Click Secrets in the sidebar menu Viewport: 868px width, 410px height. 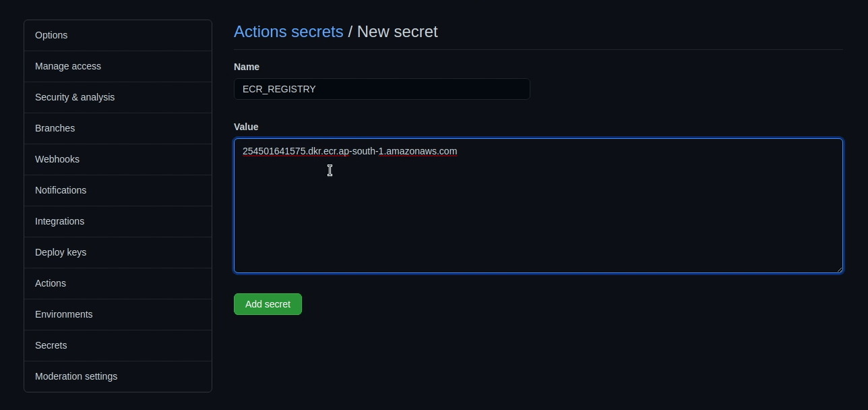click(x=51, y=345)
